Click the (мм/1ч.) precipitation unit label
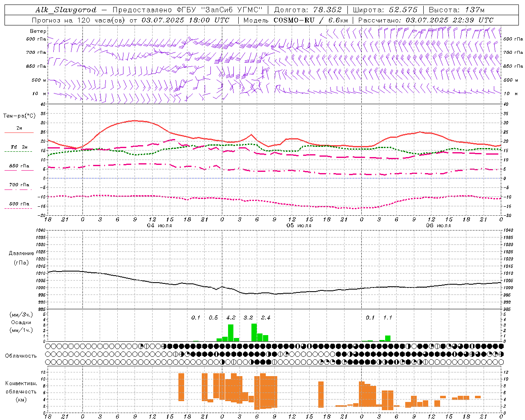The image size is (525, 420). (x=21, y=330)
